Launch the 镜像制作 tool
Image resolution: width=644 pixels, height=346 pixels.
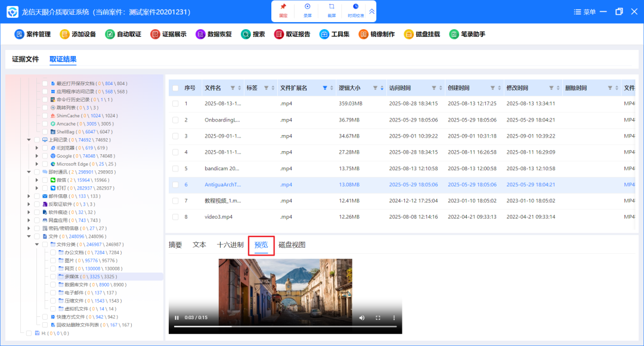[377, 35]
